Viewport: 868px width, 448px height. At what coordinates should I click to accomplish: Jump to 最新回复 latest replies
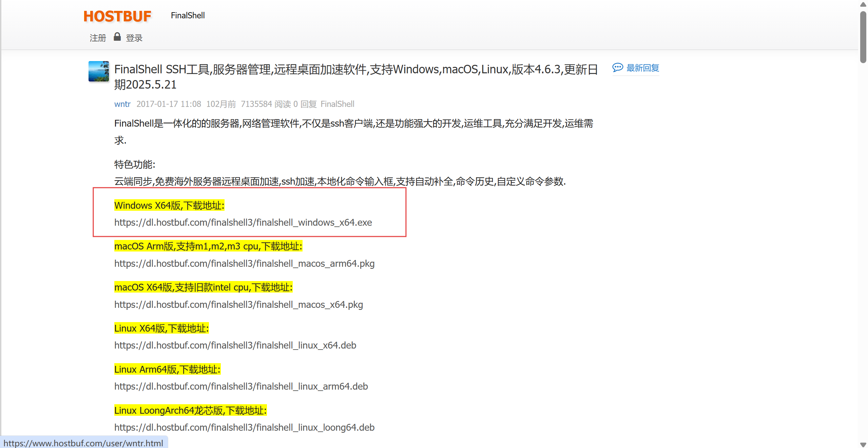642,68
